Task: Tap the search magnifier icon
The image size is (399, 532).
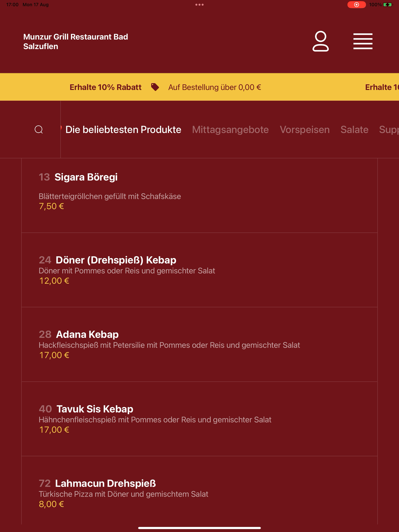Action: [39, 129]
